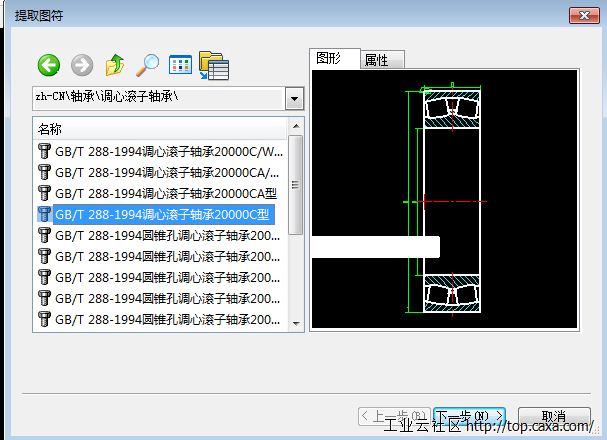Click bolt icon beside 20000CA型 row

pos(44,193)
